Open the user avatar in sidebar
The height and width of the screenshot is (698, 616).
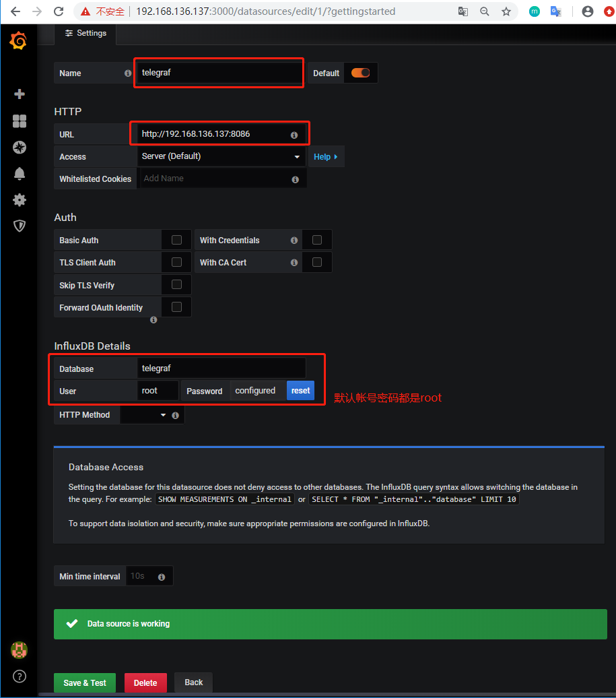(19, 650)
